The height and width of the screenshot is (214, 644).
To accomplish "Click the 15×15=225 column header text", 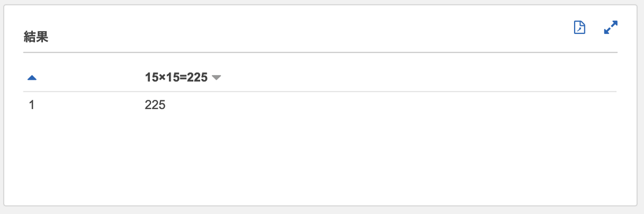I will click(x=176, y=77).
